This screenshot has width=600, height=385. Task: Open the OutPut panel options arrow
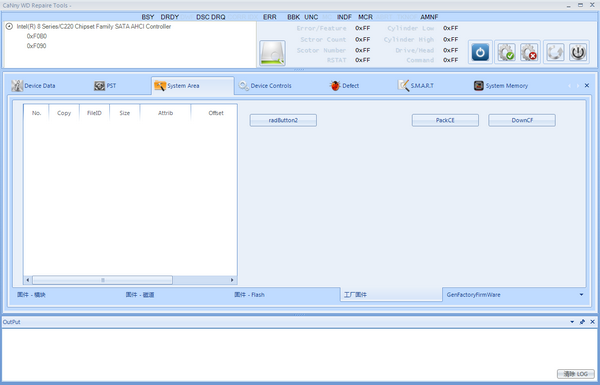click(572, 322)
